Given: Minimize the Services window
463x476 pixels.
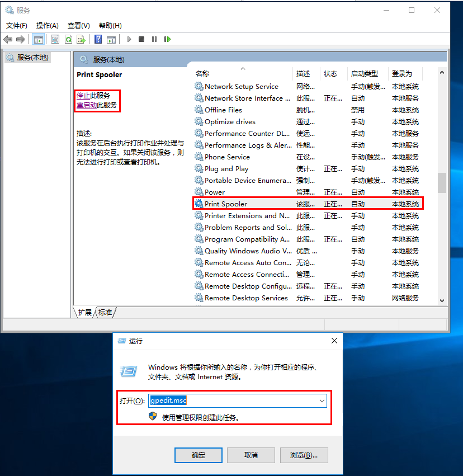Looking at the screenshot, I should click(386, 10).
